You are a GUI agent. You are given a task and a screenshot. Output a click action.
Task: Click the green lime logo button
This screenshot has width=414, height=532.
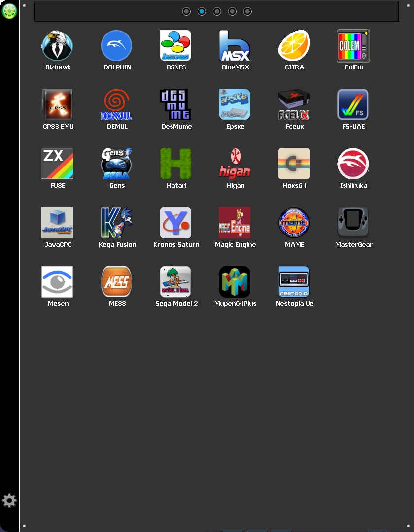(9, 11)
